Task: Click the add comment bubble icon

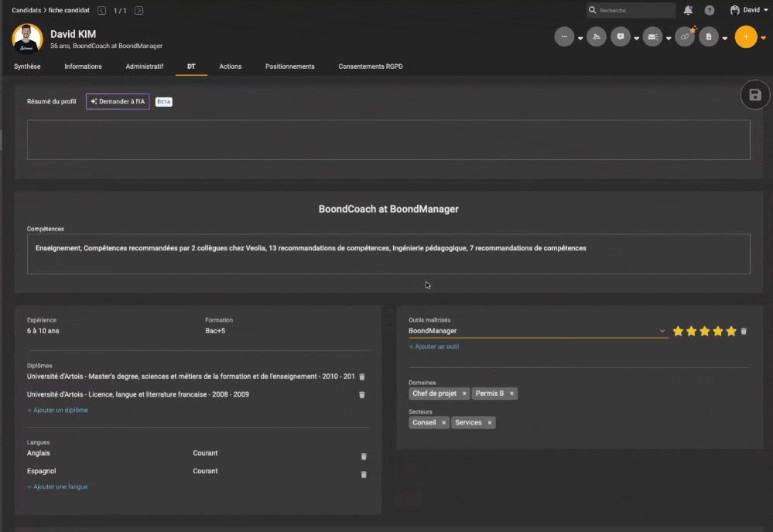Action: pos(621,37)
